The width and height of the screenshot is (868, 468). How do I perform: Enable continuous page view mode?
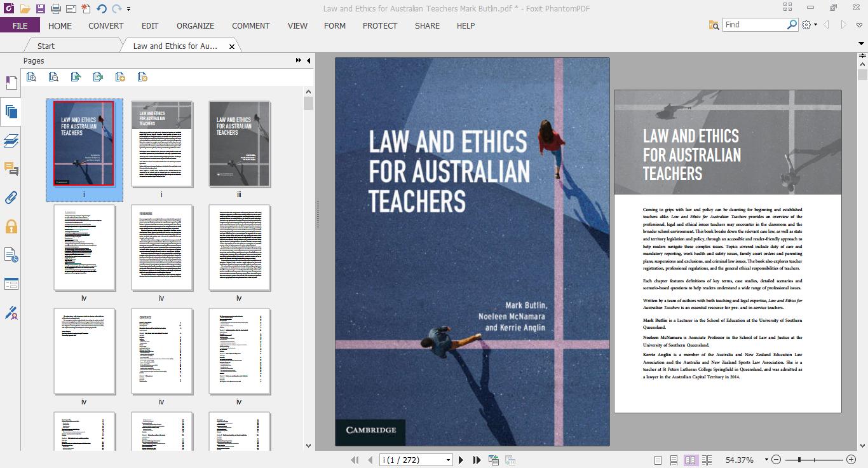pos(674,460)
